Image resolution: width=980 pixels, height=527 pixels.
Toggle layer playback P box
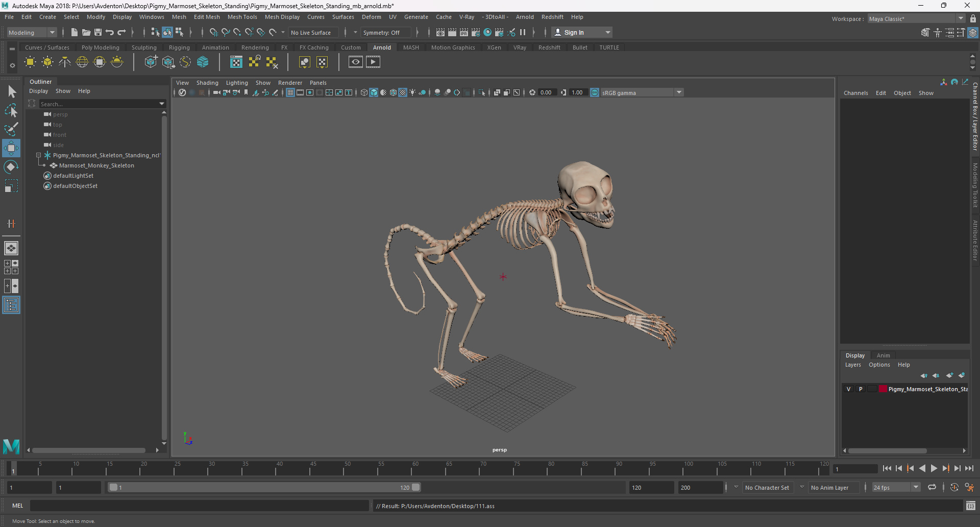[x=861, y=389]
